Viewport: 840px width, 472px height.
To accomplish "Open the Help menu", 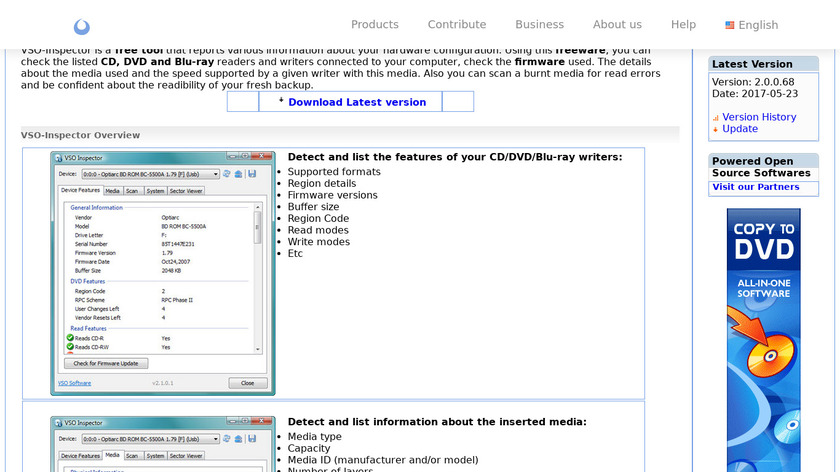I will pyautogui.click(x=683, y=25).
